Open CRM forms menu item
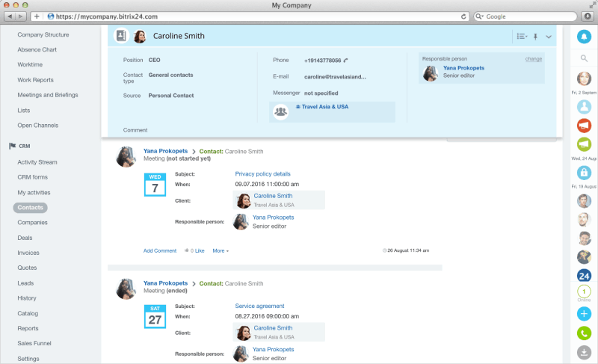This screenshot has height=364, width=598. coord(32,177)
